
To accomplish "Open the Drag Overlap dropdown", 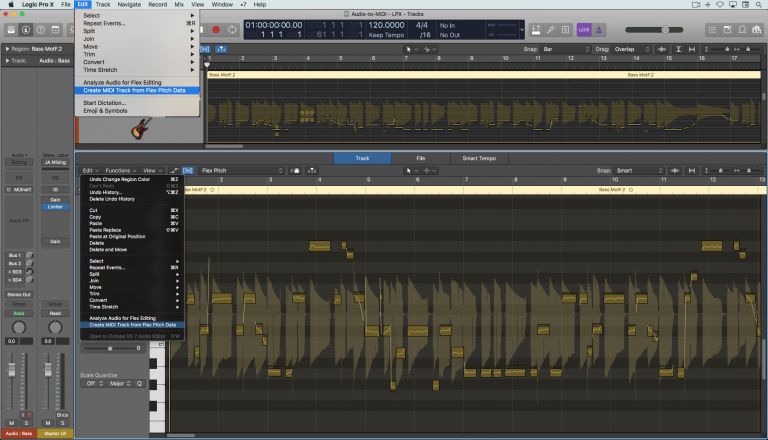I will pos(632,49).
